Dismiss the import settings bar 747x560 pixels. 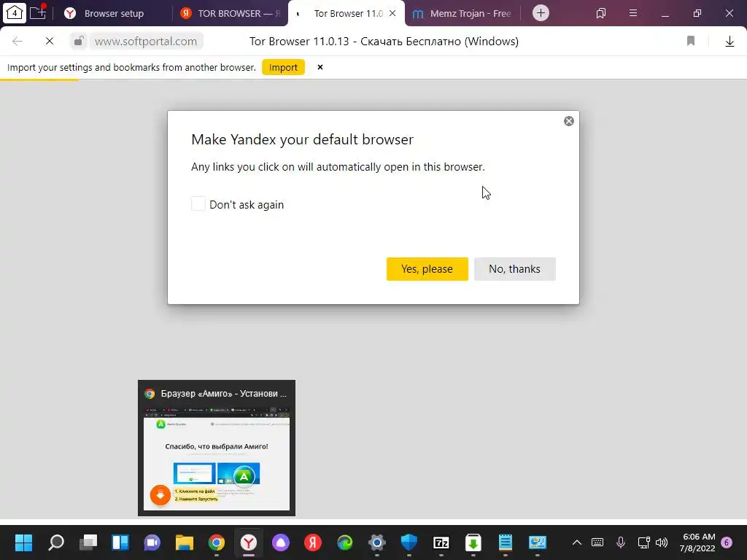[320, 67]
